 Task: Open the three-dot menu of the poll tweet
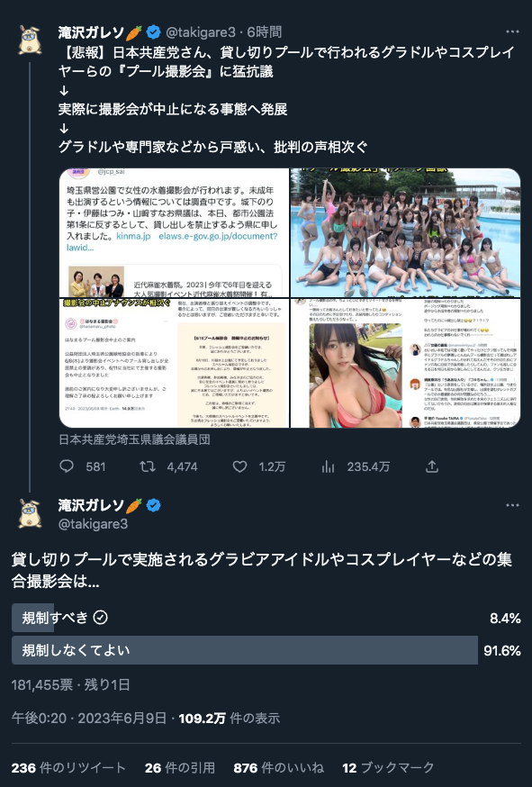coord(512,505)
